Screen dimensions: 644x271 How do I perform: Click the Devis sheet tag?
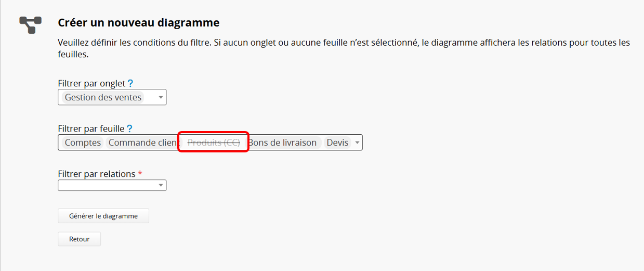coord(337,143)
